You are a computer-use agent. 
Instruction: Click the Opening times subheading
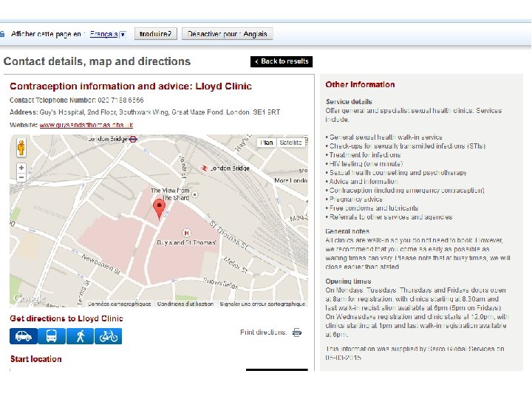[348, 282]
